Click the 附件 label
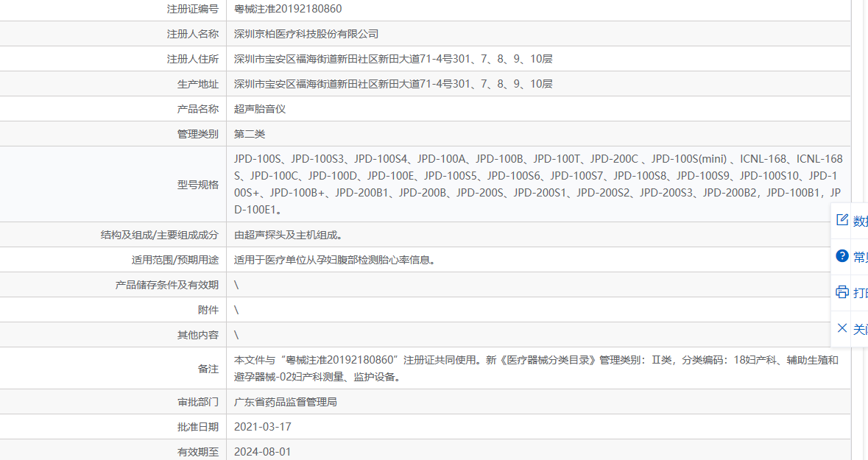Viewport: 868px width, 460px height. (208, 310)
